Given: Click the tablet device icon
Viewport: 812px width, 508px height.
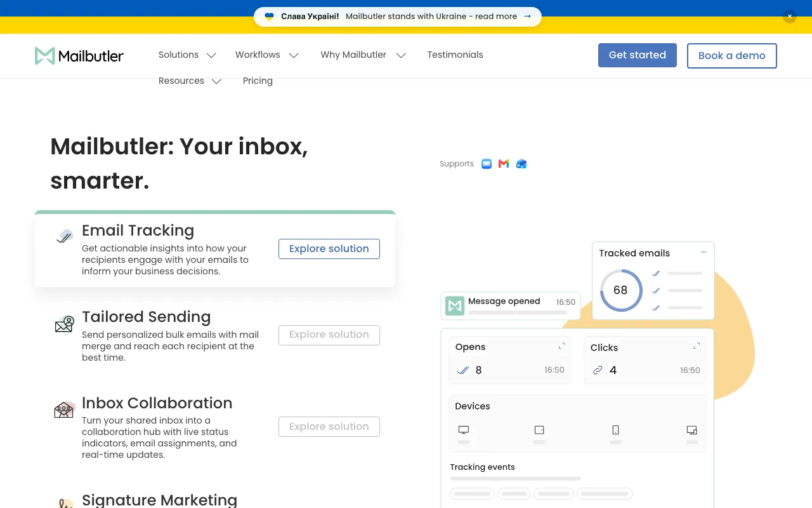Looking at the screenshot, I should click(x=539, y=430).
